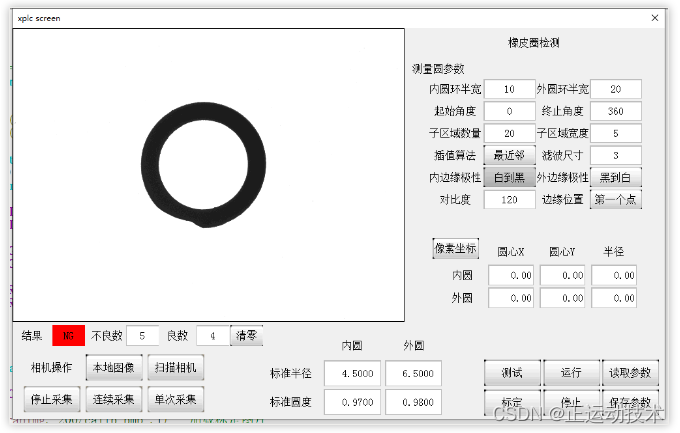Toggle 内边缘极性 白到黑 button
The height and width of the screenshot is (433, 680).
(509, 177)
